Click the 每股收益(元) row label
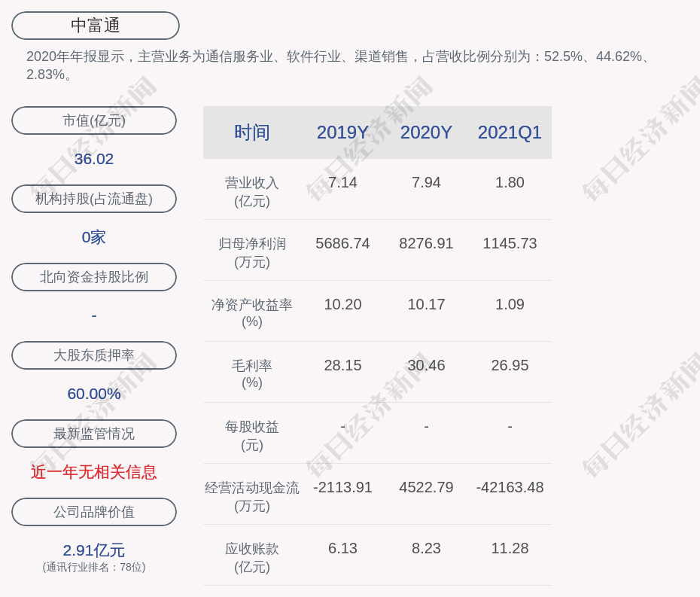The width and height of the screenshot is (700, 597). (252, 436)
